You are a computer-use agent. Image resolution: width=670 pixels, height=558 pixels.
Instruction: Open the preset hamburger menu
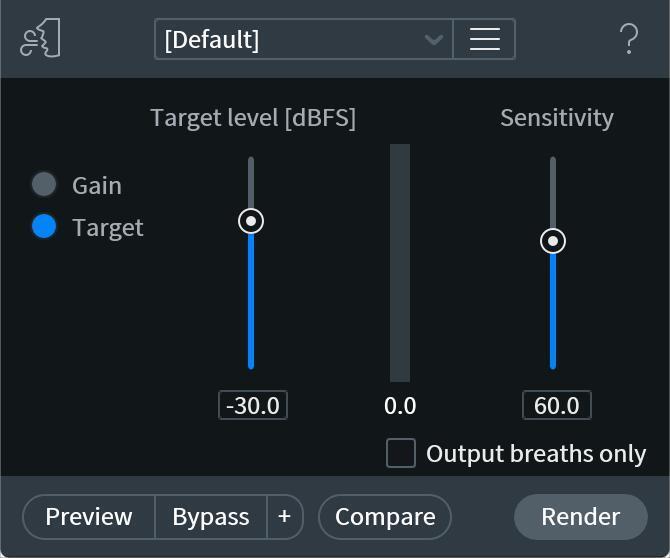coord(484,39)
